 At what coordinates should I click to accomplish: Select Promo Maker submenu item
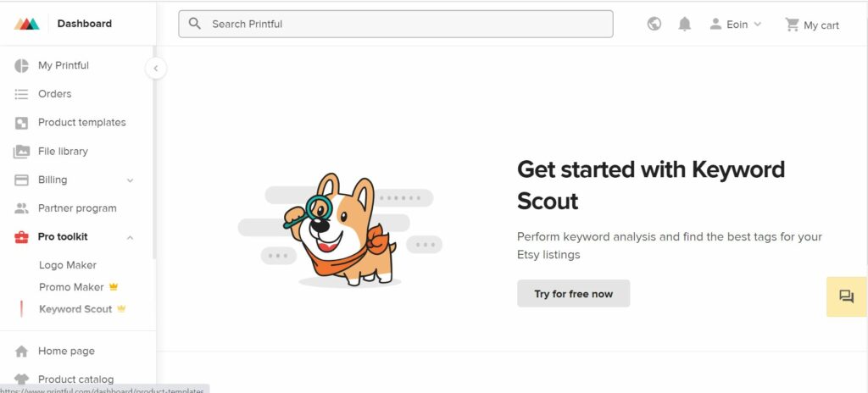71,287
